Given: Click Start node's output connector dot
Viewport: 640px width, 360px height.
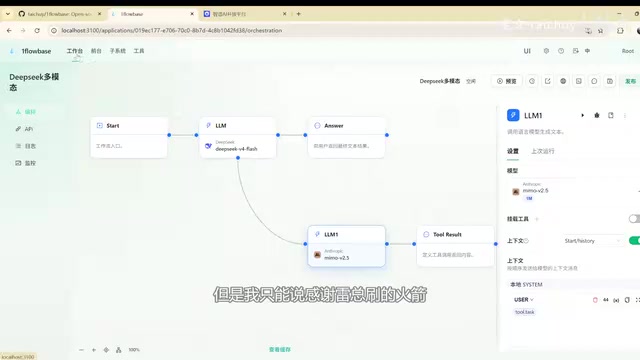Looking at the screenshot, I should (169, 135).
